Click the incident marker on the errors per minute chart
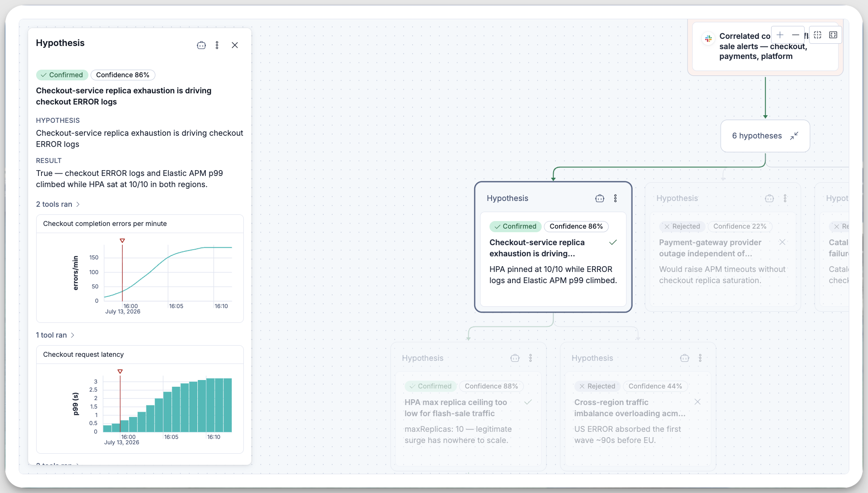Image resolution: width=868 pixels, height=493 pixels. [x=122, y=241]
